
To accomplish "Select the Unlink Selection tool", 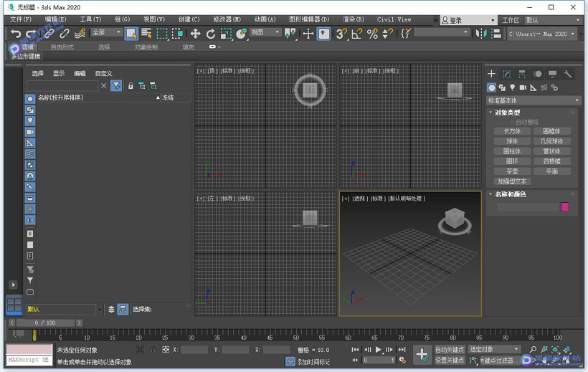I will pos(64,34).
